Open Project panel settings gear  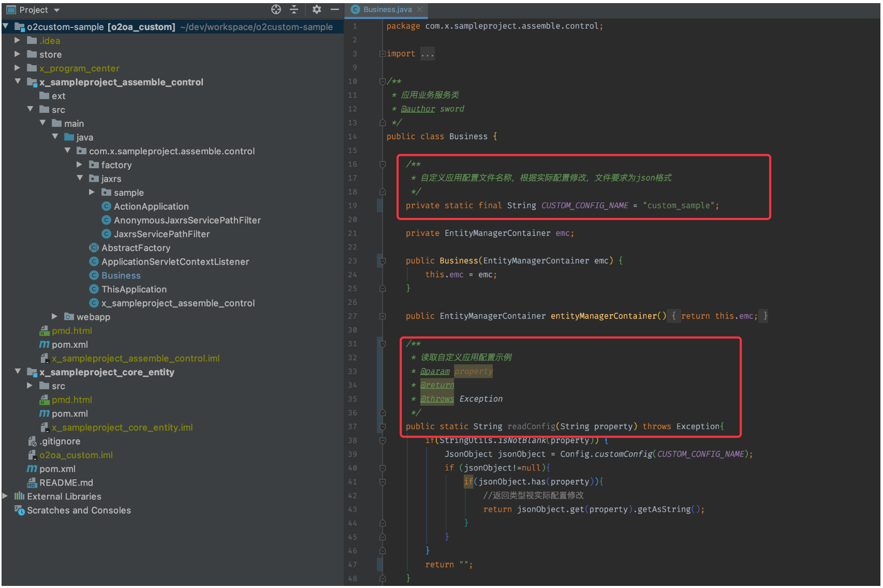317,9
